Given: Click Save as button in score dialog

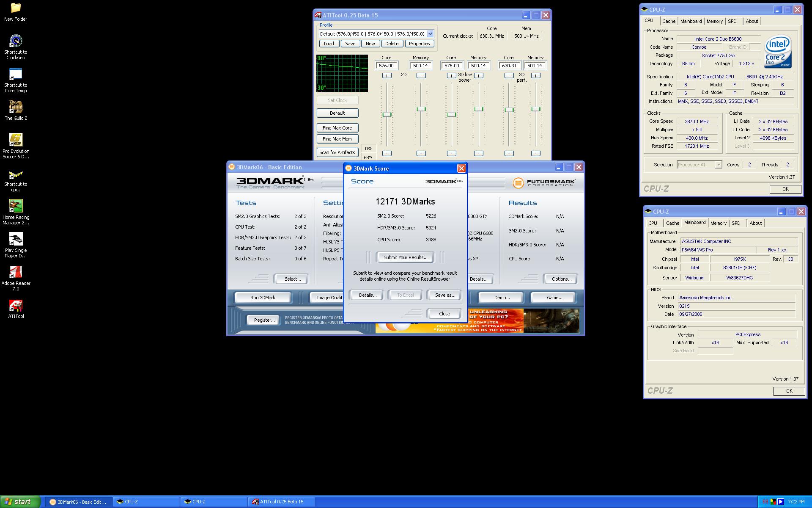Looking at the screenshot, I should click(x=445, y=295).
